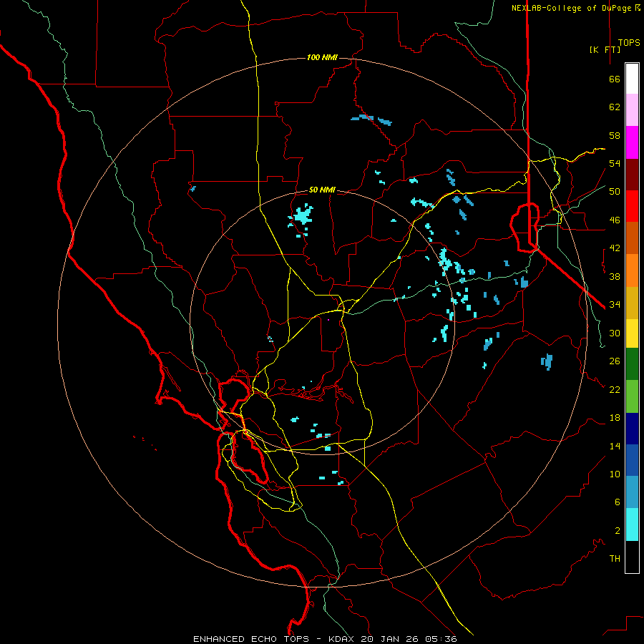Click the "ENHANCED ECHO TOPS" product title

tap(251, 639)
